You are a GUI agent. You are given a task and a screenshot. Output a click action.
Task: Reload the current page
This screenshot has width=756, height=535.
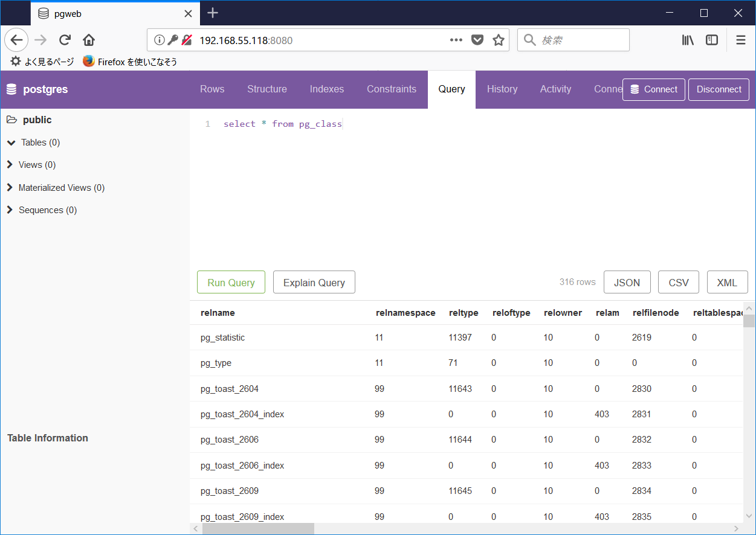(x=65, y=40)
